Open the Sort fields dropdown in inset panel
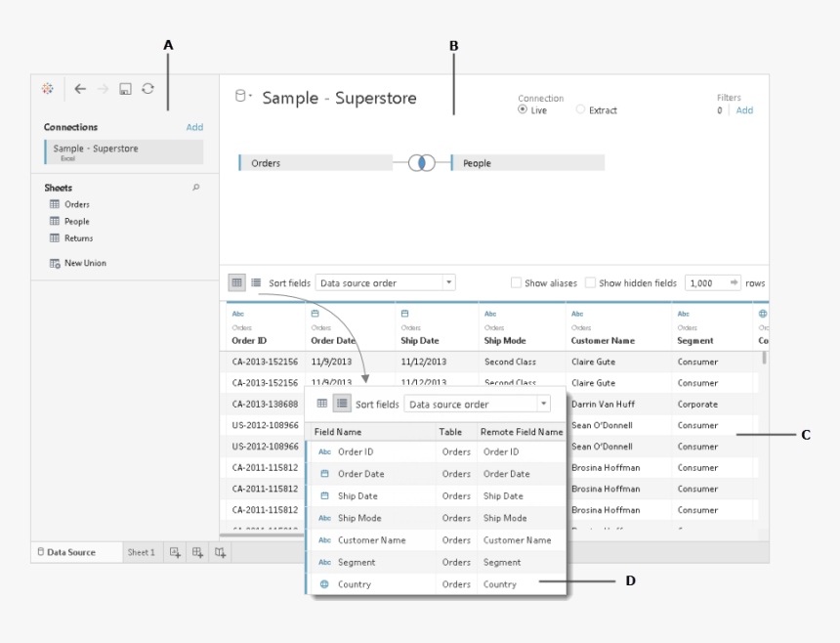Viewport: 840px width, 643px height. [477, 404]
